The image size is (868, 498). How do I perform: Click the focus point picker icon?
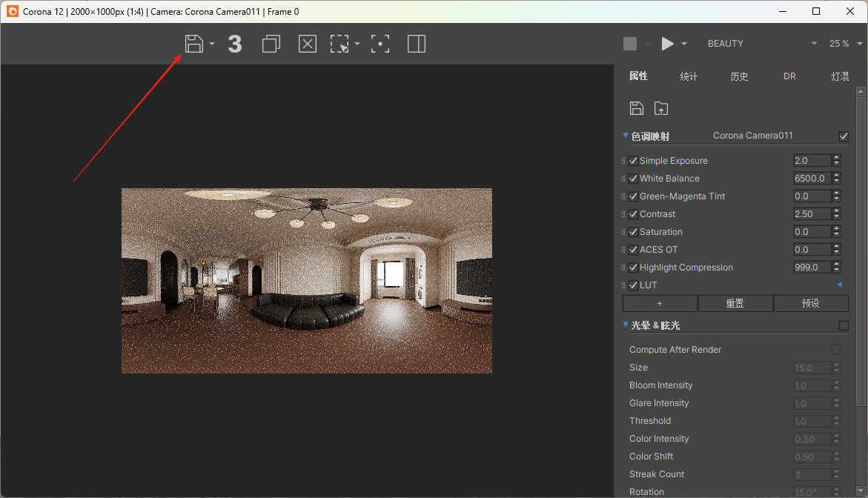380,44
